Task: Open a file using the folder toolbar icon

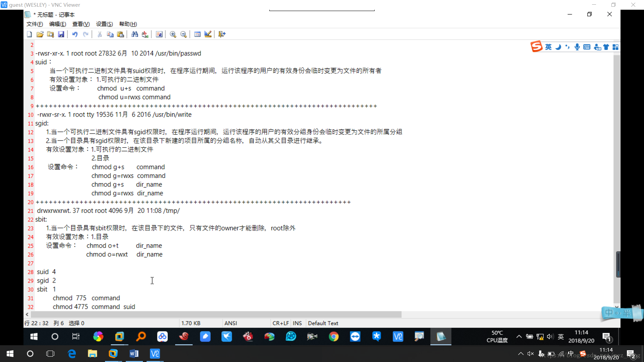Action: (40, 34)
